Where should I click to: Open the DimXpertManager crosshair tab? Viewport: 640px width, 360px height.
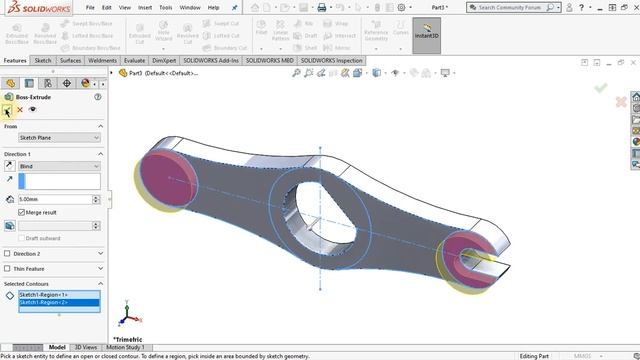[67, 83]
